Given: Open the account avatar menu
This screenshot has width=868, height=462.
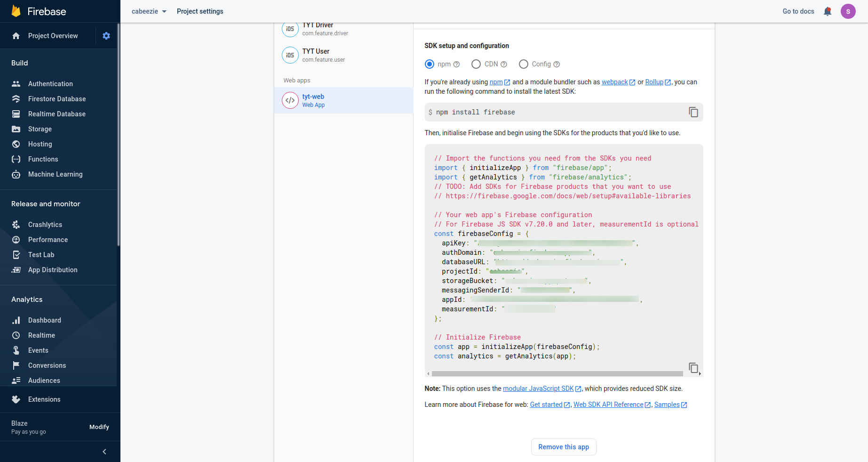Looking at the screenshot, I should tap(848, 11).
